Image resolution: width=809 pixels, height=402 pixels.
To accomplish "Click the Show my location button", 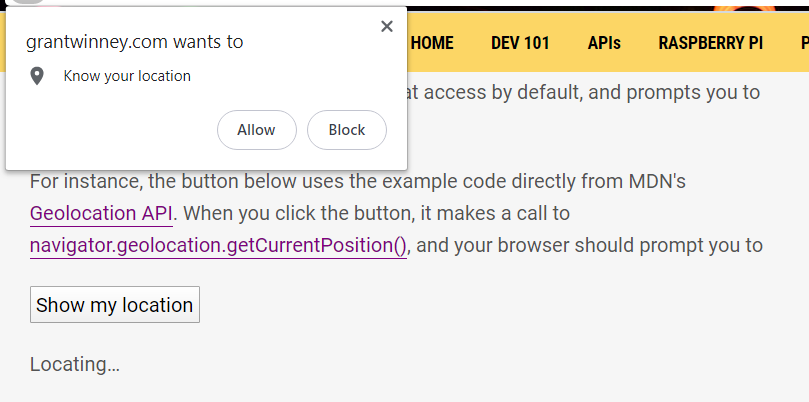I will click(115, 304).
